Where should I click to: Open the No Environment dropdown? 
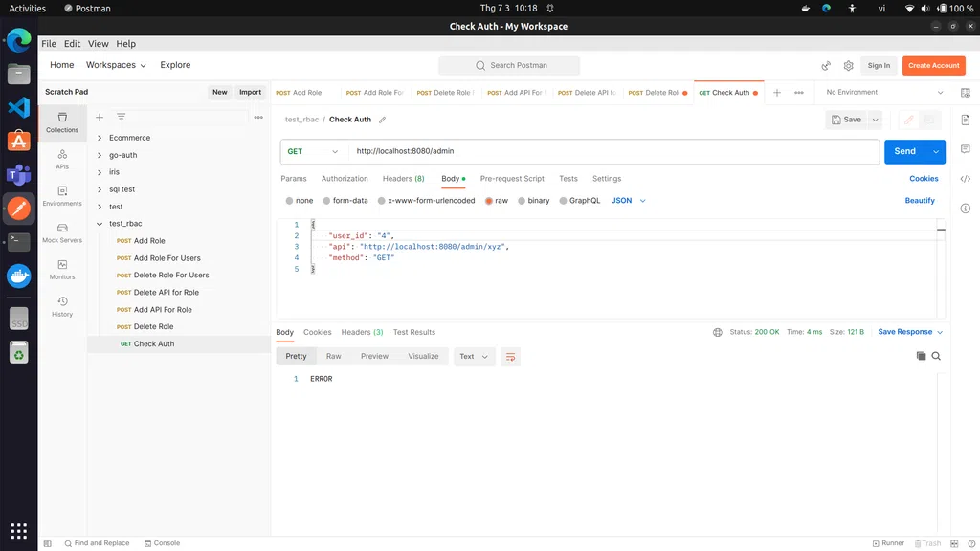[x=884, y=93]
